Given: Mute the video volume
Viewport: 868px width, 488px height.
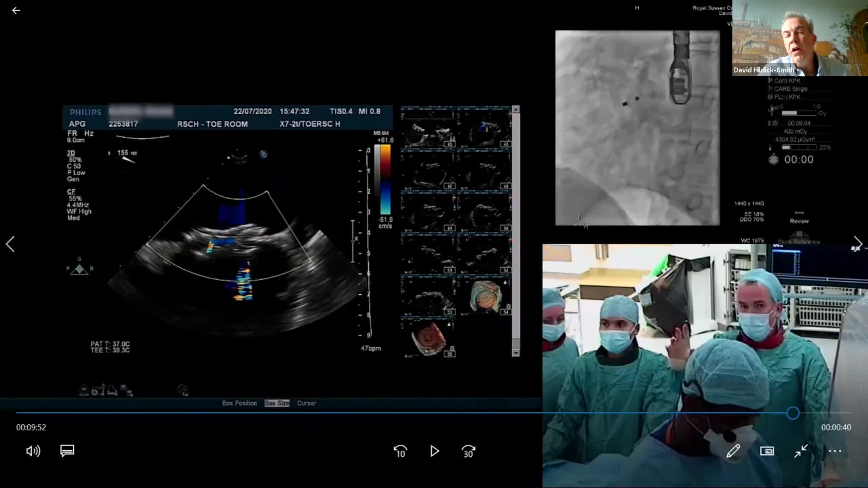Looking at the screenshot, I should (x=33, y=451).
